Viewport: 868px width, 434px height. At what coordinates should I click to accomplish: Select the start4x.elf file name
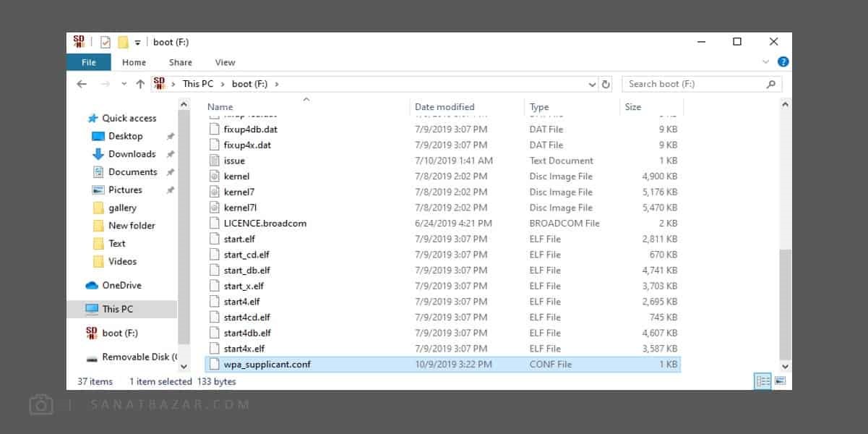click(244, 349)
